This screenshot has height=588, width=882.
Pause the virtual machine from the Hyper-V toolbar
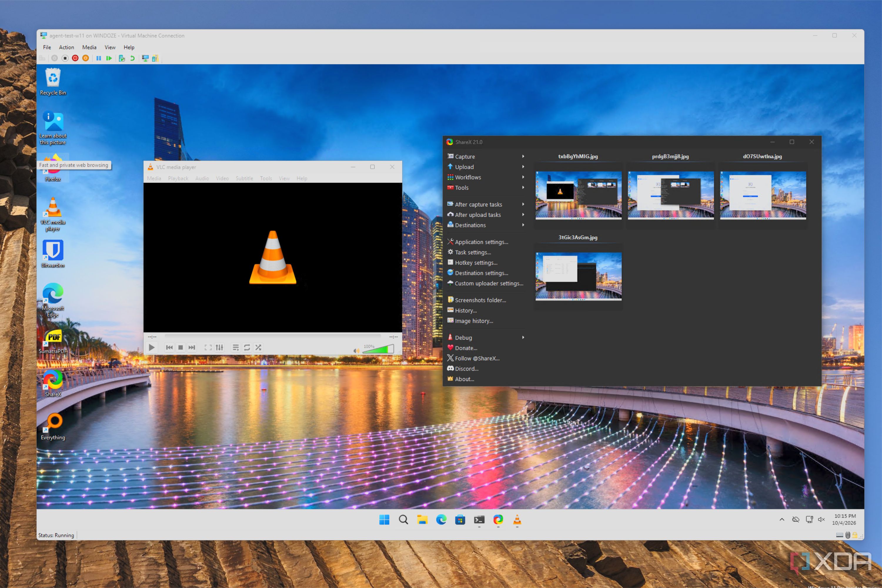tap(98, 58)
